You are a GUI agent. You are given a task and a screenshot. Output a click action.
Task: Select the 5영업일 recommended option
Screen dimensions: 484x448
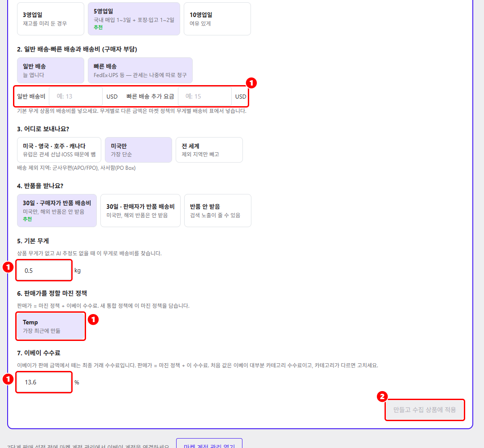click(x=134, y=19)
